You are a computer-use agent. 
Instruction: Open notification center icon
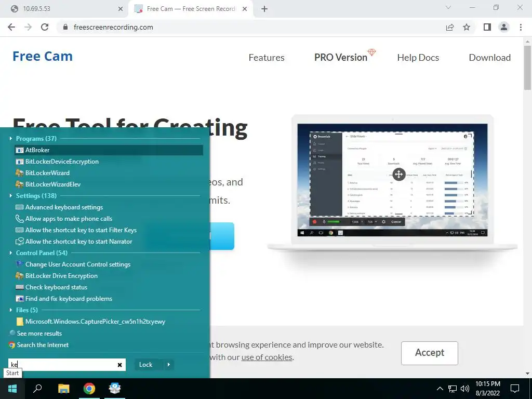tap(515, 389)
